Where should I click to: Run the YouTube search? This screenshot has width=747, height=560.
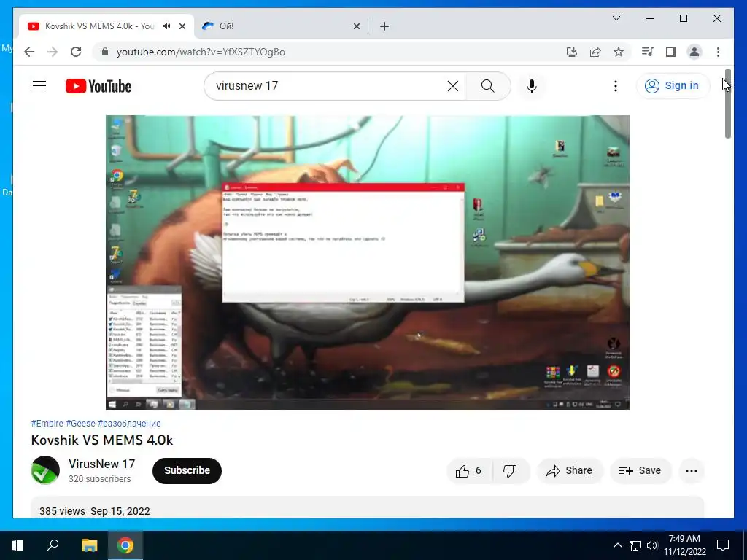(487, 86)
